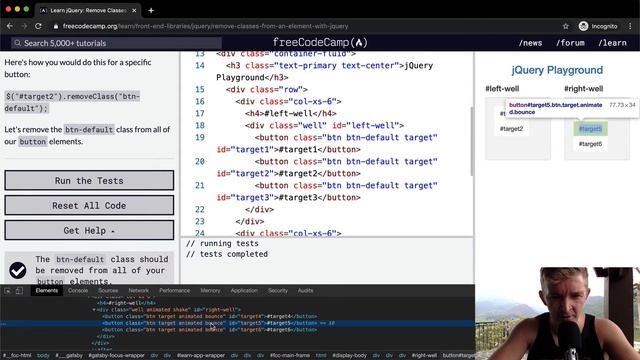Open the Incognito profile indicator
This screenshot has height=360, width=640.
coord(598,26)
